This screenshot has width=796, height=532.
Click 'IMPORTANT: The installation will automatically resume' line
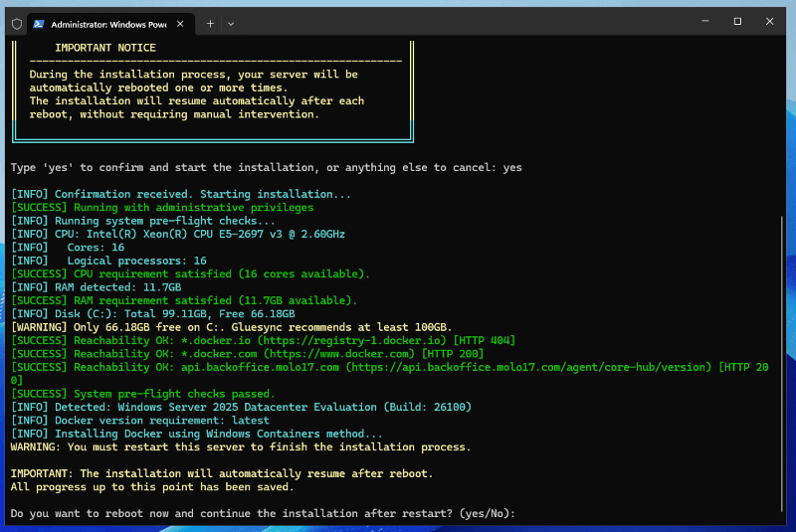pyautogui.click(x=222, y=473)
